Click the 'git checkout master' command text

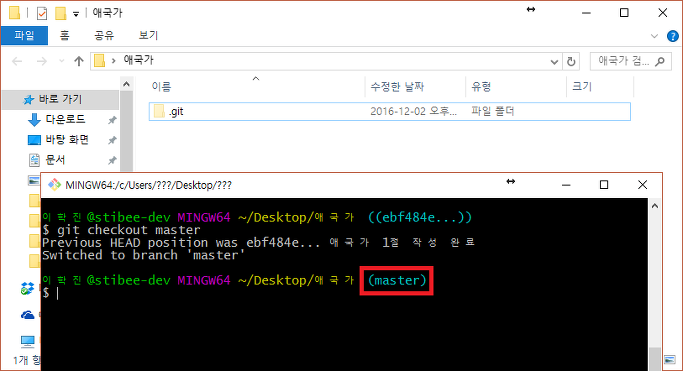point(129,230)
